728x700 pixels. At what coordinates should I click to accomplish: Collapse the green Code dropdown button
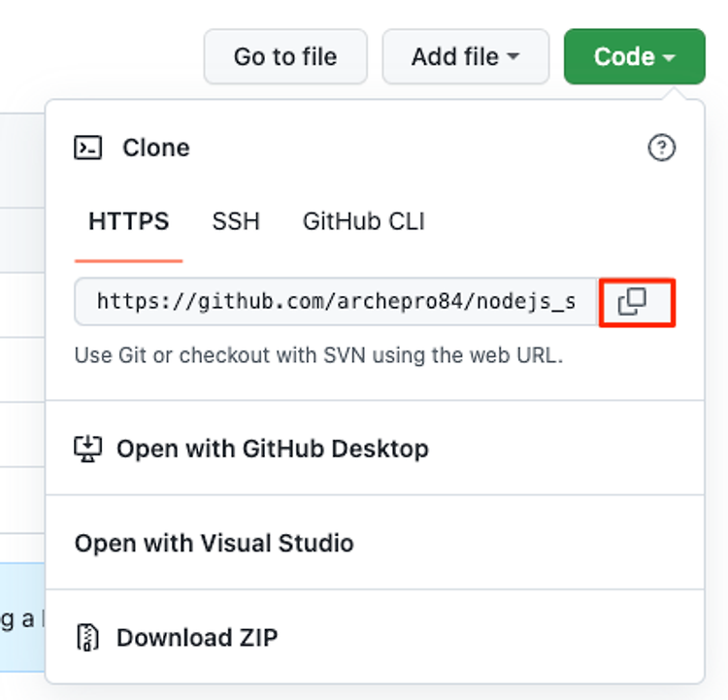634,56
